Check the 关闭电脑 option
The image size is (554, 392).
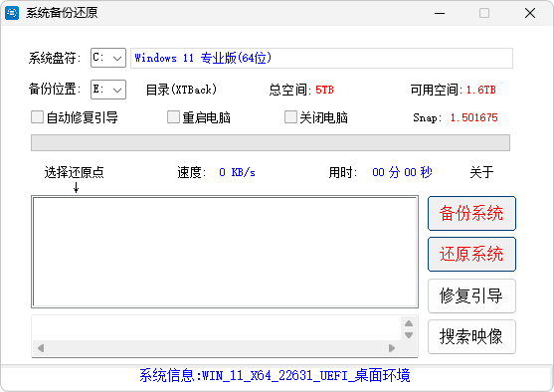click(290, 117)
